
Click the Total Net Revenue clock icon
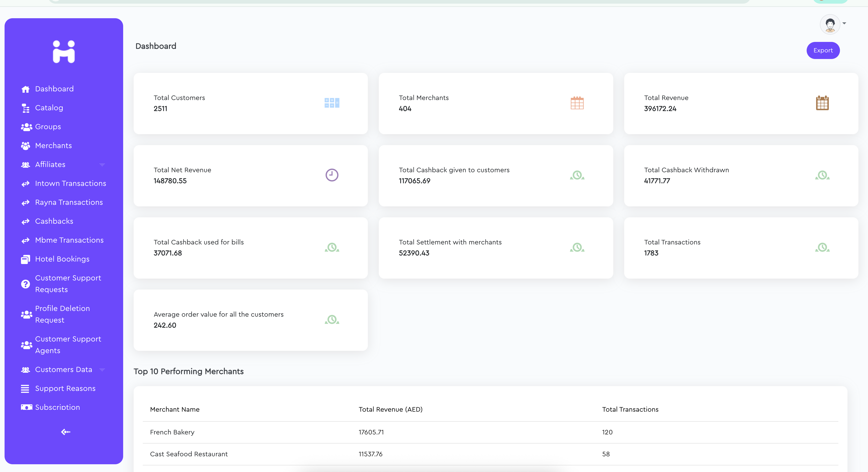[x=332, y=175]
